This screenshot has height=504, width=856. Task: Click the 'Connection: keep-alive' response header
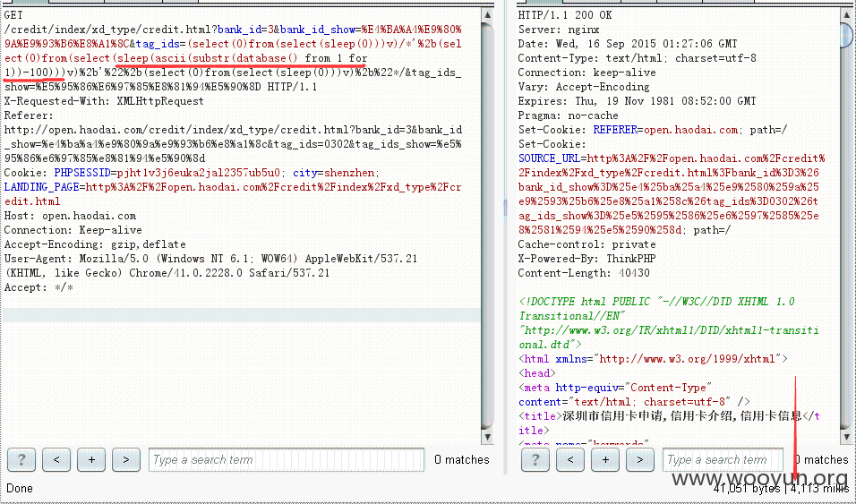point(586,73)
